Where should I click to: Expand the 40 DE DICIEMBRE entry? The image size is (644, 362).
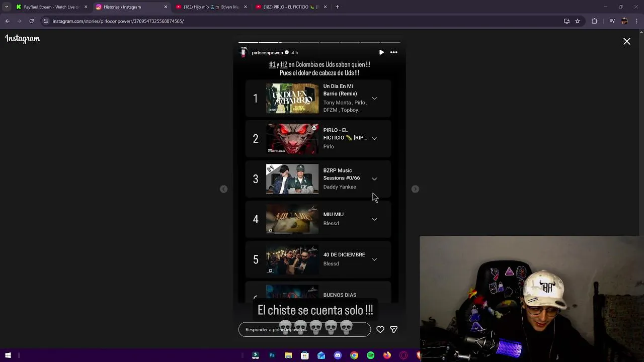coord(374,259)
